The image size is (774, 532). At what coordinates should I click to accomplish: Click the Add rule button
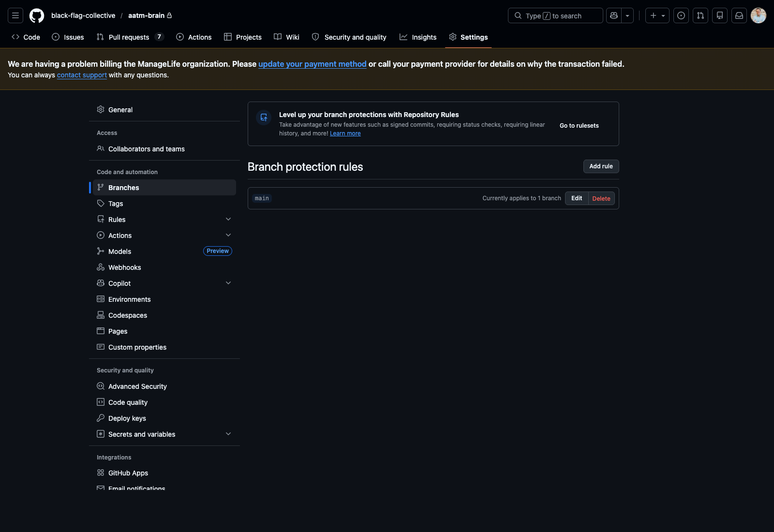coord(601,166)
